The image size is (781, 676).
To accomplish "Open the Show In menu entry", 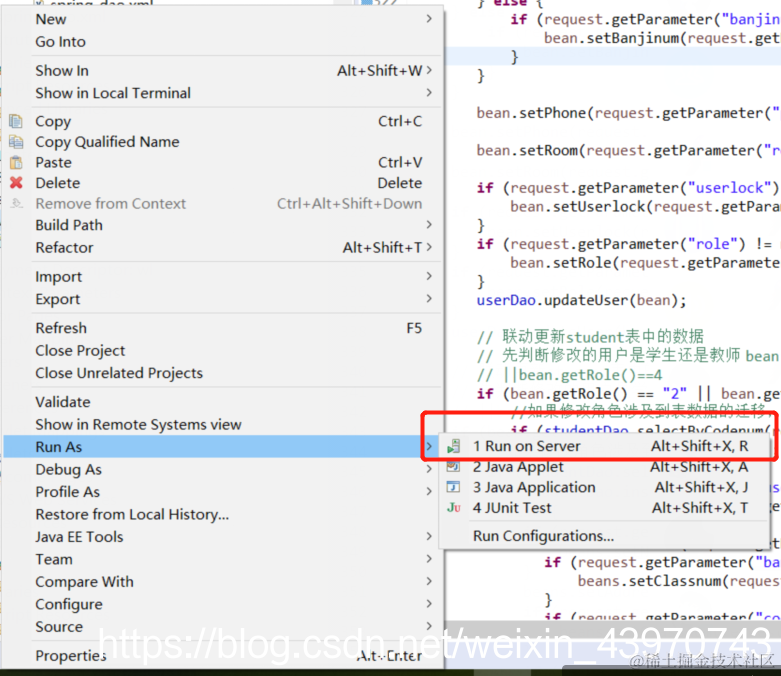I will tap(222, 70).
